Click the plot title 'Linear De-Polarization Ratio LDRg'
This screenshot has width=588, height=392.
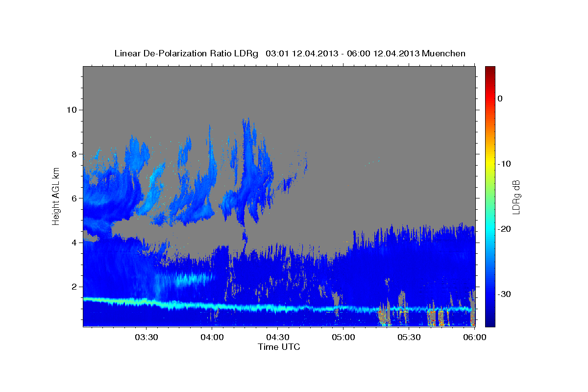(x=186, y=53)
